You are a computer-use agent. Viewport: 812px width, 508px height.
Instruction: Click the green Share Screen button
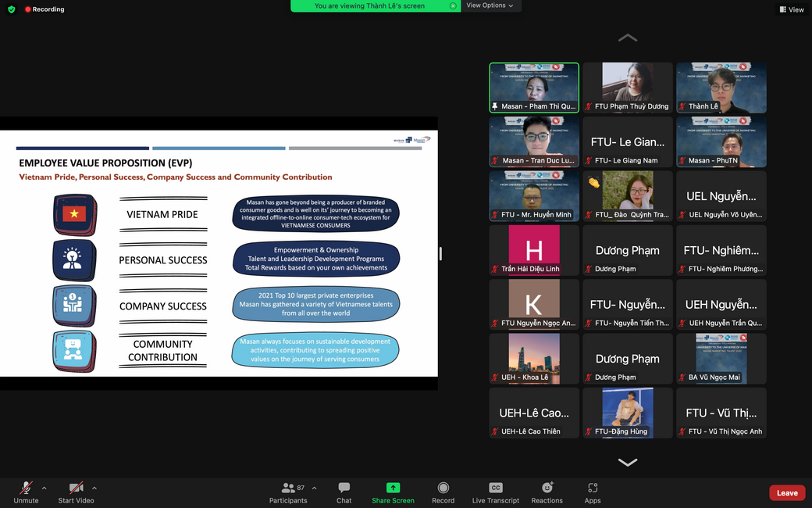coord(393,493)
